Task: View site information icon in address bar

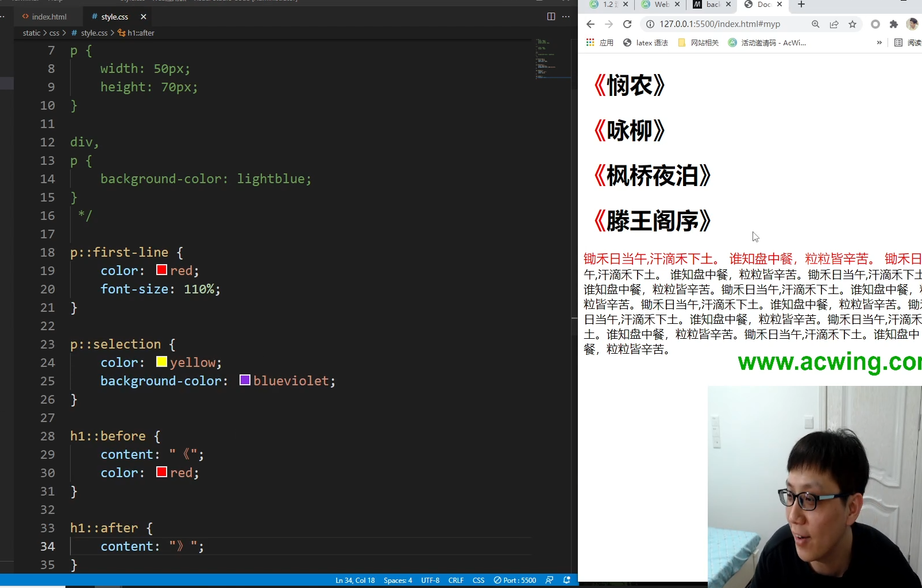Action: [x=650, y=24]
